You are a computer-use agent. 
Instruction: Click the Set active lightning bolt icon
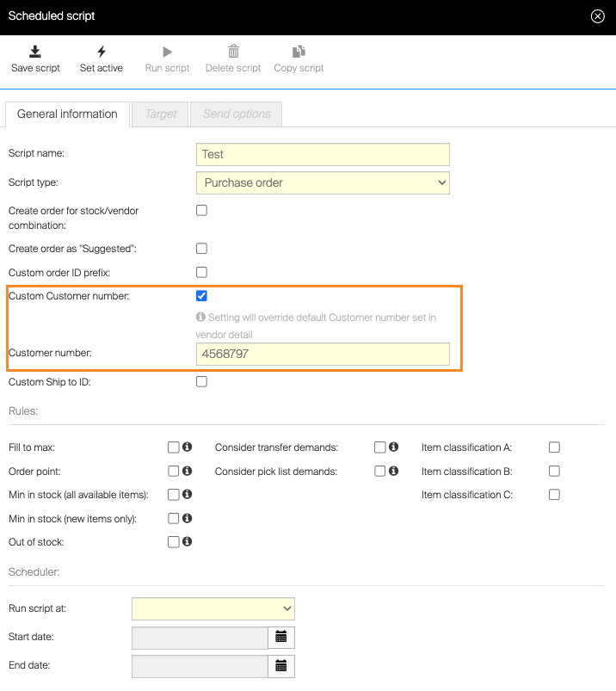click(x=102, y=52)
